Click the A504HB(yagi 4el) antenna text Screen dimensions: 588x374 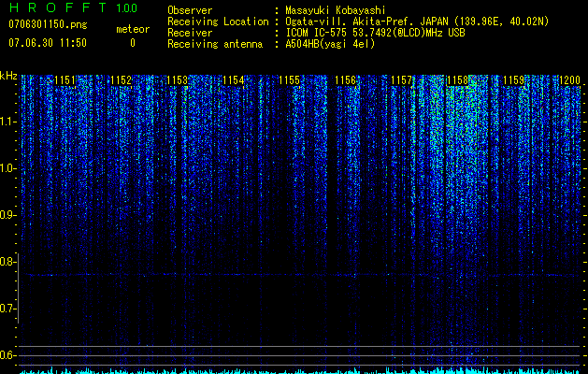[x=330, y=44]
